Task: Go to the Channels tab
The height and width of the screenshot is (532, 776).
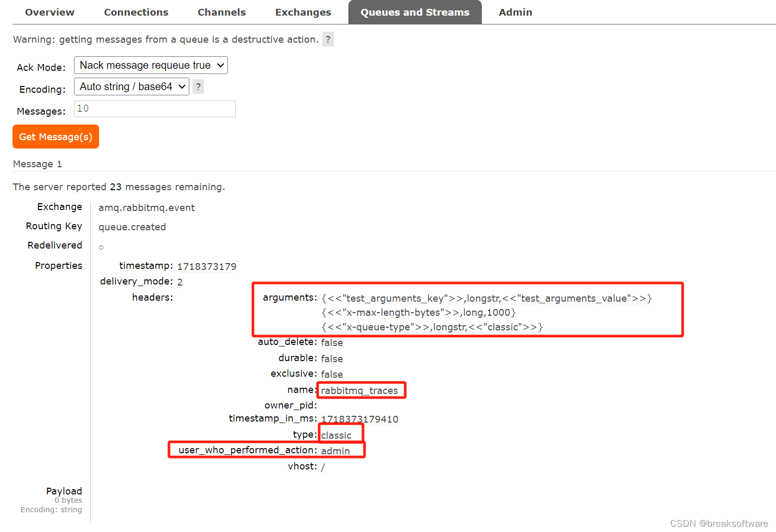Action: coord(222,12)
